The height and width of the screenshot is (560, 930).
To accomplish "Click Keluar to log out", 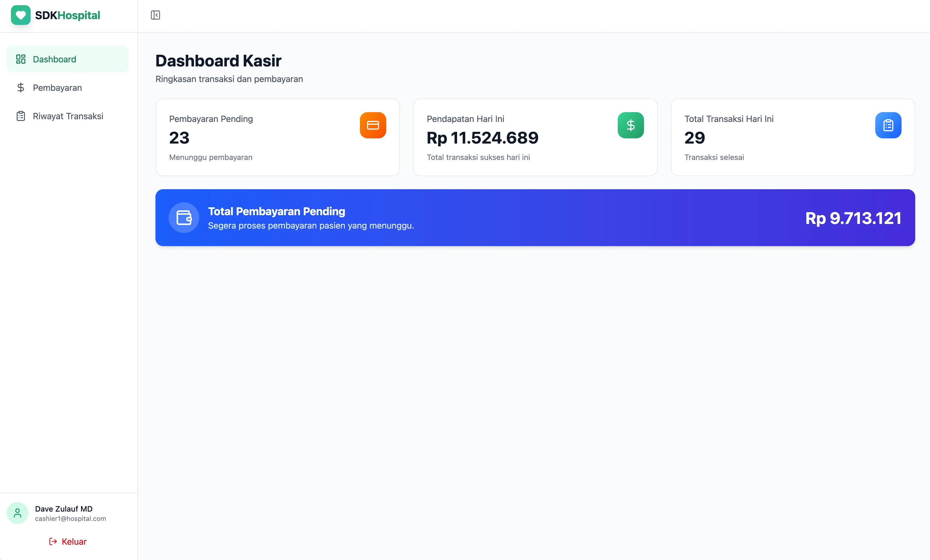I will (x=74, y=541).
